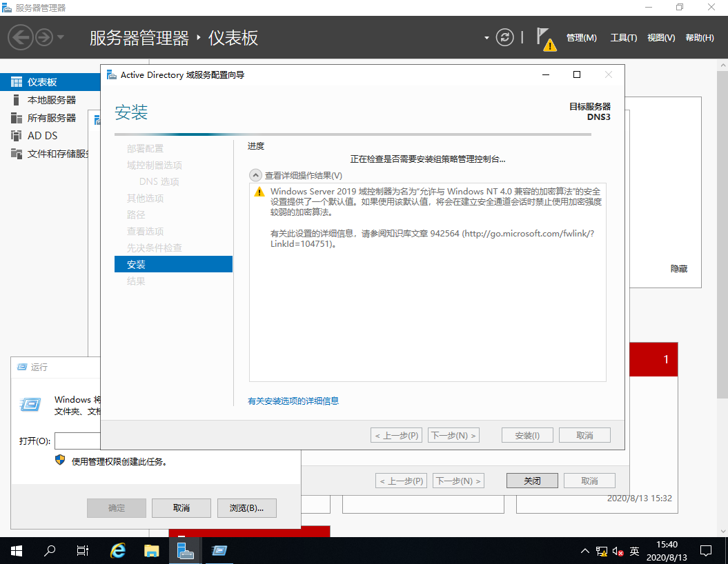Click the network status tray icon
Screen dimensions: 728x564
pos(602,551)
